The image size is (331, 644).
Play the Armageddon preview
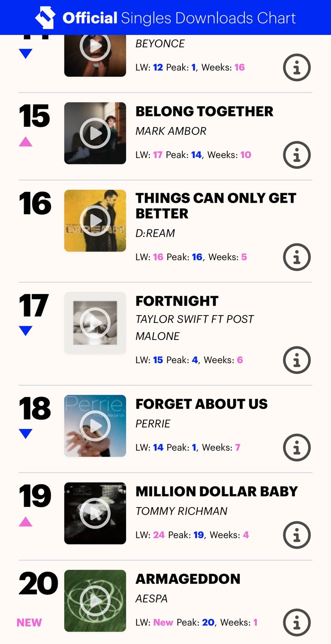click(95, 601)
